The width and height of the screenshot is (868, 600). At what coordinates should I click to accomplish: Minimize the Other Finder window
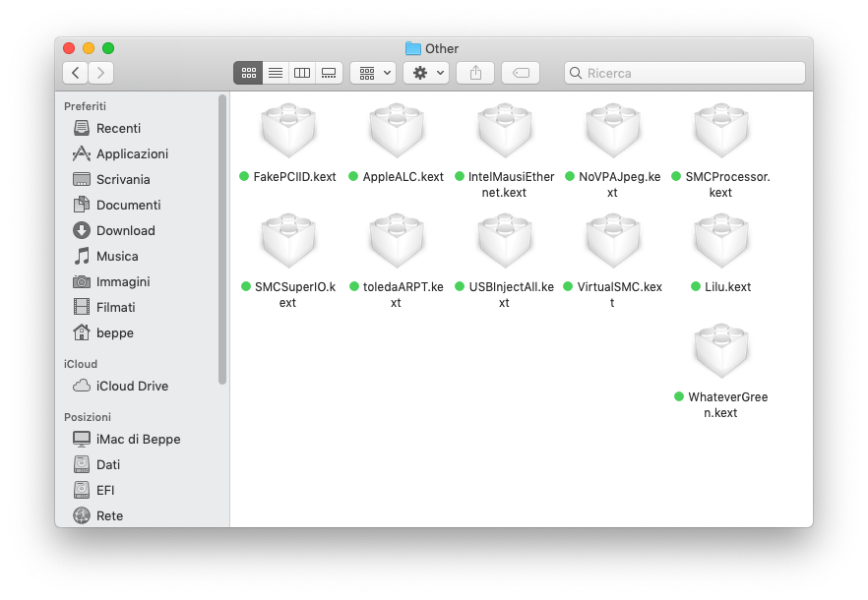(89, 48)
